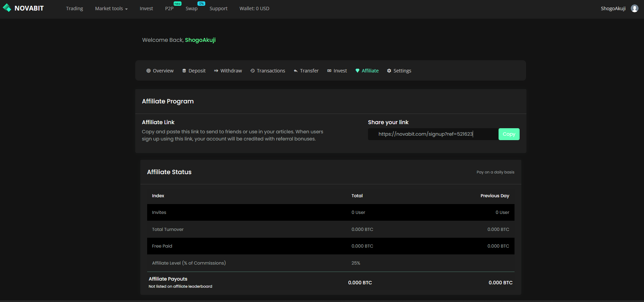Click the NovaBit diamond logo icon
This screenshot has height=302, width=644.
(7, 8)
